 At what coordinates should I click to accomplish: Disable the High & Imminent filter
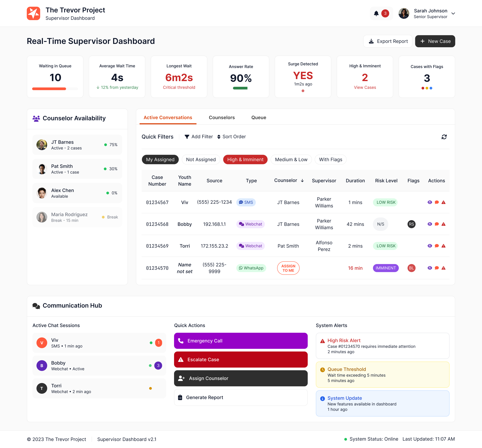[x=245, y=159]
